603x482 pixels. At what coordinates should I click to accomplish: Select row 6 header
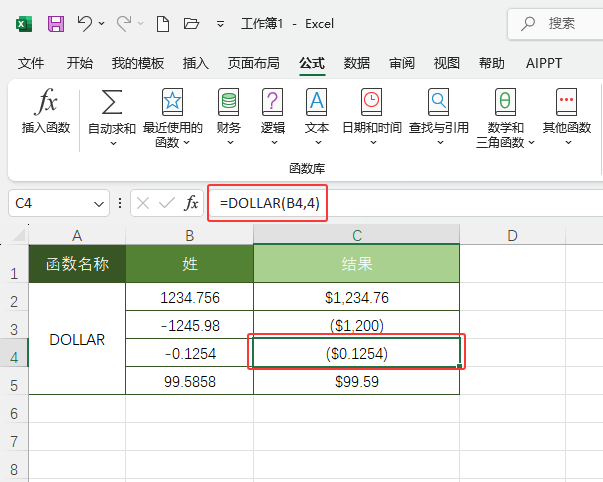coord(14,409)
